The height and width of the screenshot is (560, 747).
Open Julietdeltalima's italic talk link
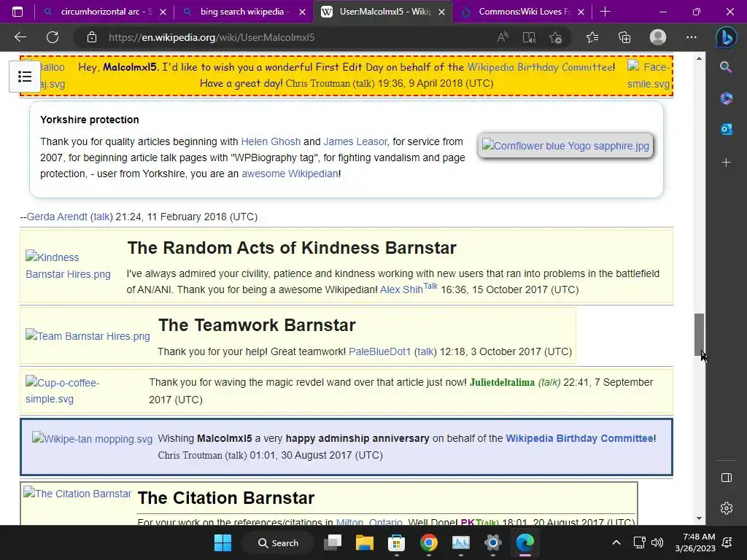click(549, 382)
